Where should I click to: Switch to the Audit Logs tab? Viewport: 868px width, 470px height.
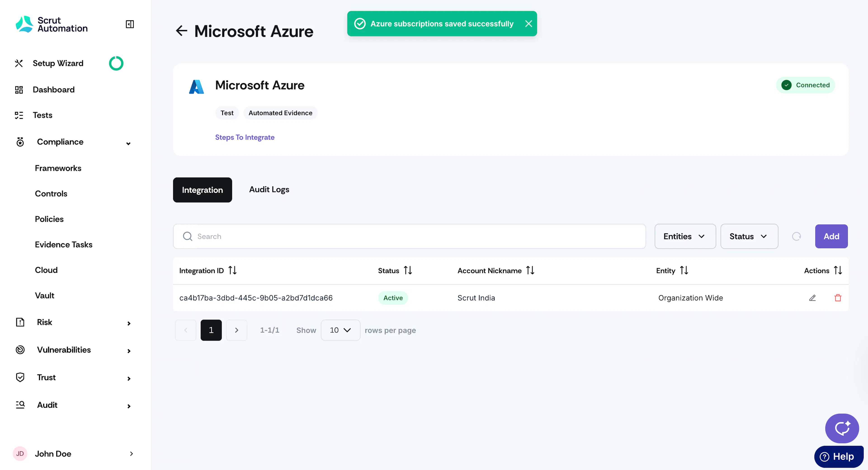(x=269, y=189)
